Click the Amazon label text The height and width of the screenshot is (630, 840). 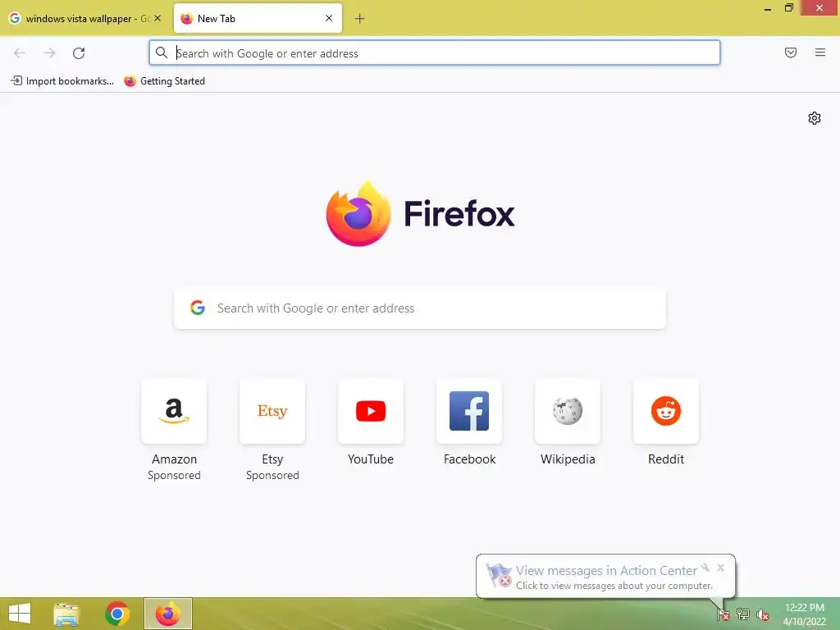[174, 459]
